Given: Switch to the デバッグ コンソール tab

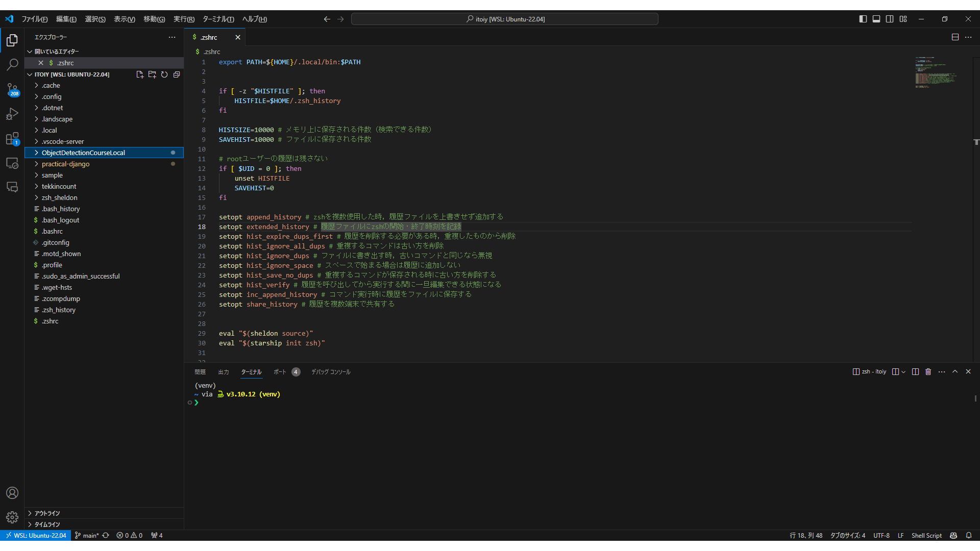Looking at the screenshot, I should point(331,372).
